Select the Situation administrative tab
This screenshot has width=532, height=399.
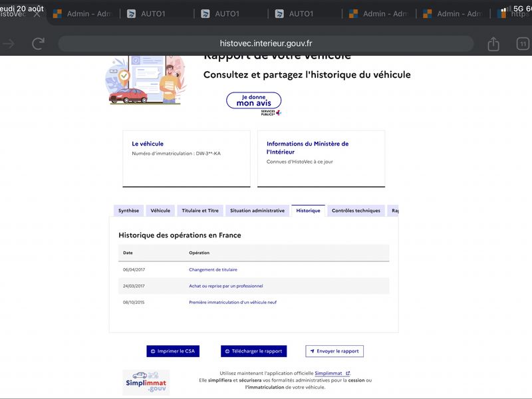pyautogui.click(x=257, y=211)
